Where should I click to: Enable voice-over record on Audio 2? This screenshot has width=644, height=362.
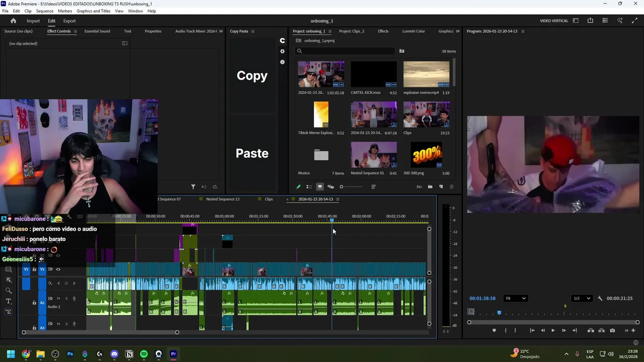coord(74,299)
